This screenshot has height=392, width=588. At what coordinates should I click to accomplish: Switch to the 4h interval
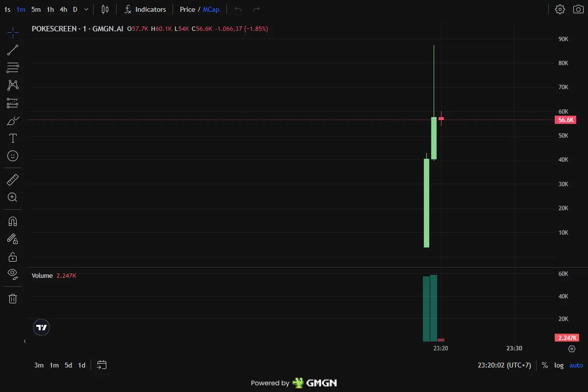click(64, 9)
